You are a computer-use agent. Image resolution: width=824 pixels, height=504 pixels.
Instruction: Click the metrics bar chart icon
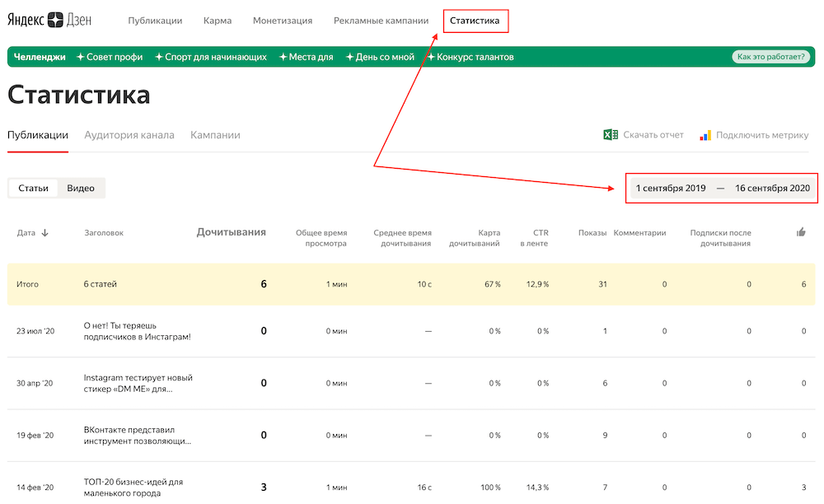705,135
